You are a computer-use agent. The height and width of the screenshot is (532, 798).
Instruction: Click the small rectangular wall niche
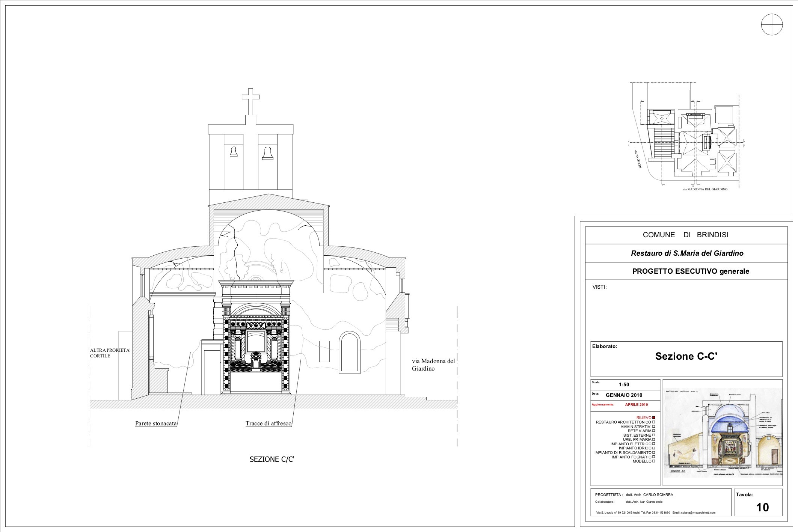tap(324, 351)
